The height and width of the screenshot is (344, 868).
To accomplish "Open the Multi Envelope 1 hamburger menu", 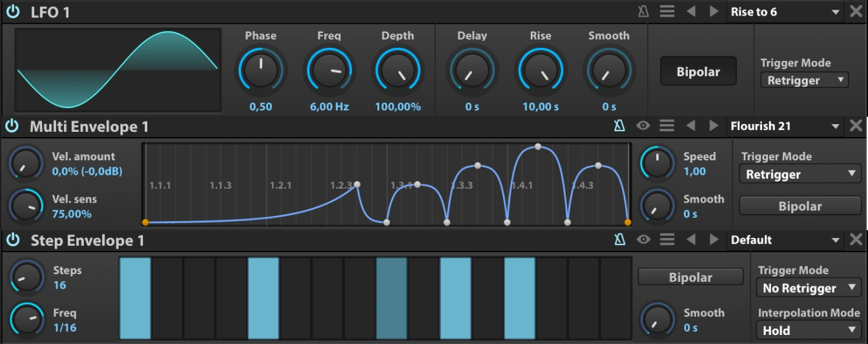I will tap(667, 125).
